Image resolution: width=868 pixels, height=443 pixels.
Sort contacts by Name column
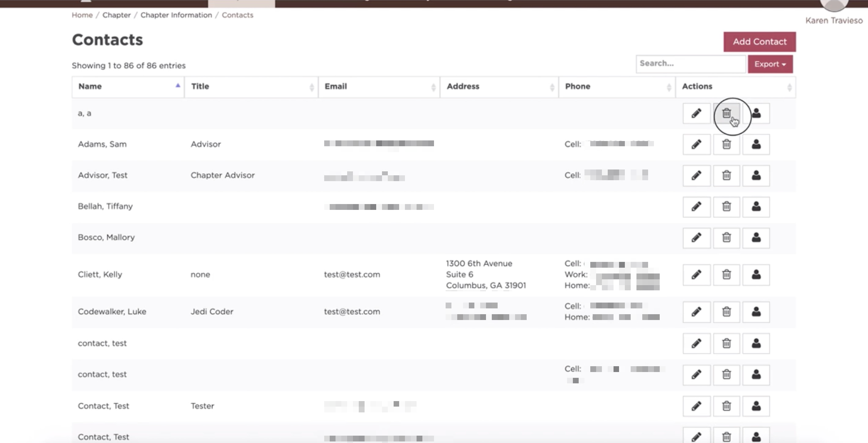click(128, 87)
